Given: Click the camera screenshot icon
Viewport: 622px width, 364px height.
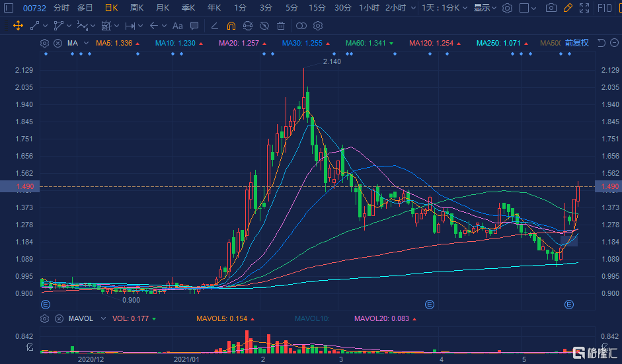Looking at the screenshot, I should click(x=551, y=8).
